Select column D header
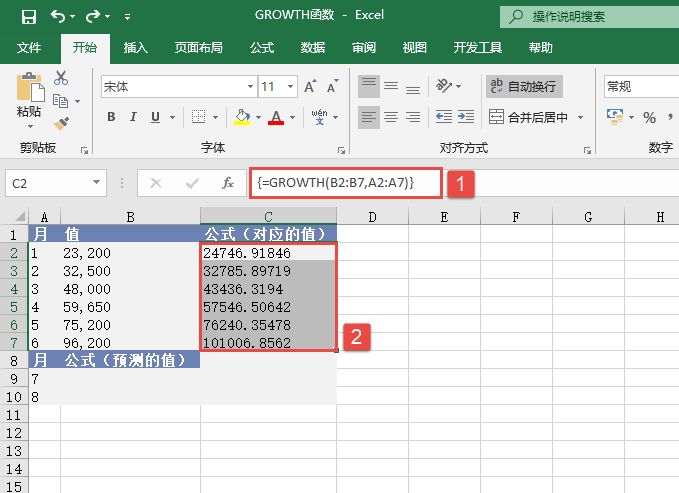 (x=371, y=216)
